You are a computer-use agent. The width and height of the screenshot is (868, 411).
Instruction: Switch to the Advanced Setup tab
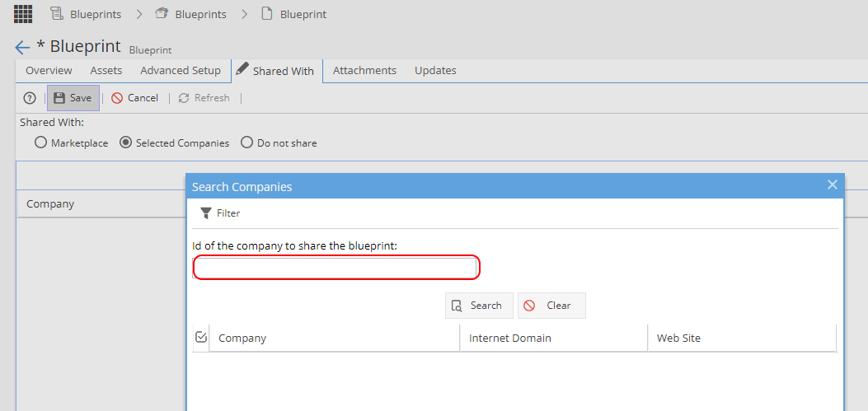(181, 70)
